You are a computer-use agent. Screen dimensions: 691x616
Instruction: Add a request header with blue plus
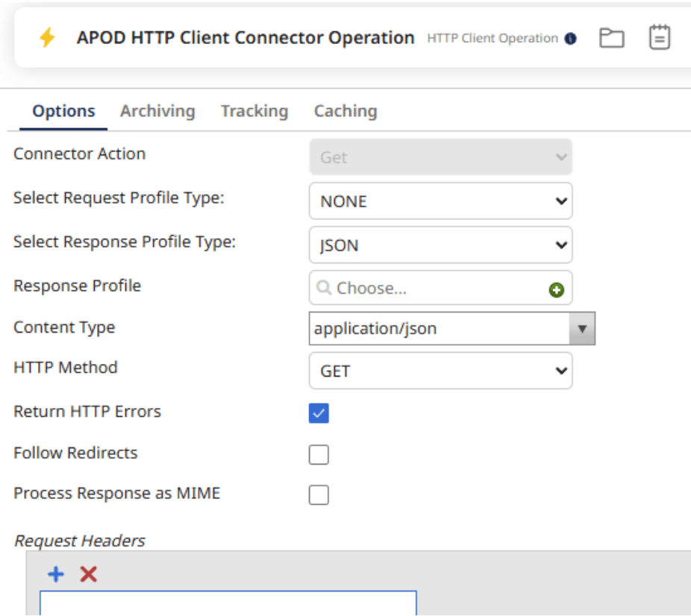56,574
